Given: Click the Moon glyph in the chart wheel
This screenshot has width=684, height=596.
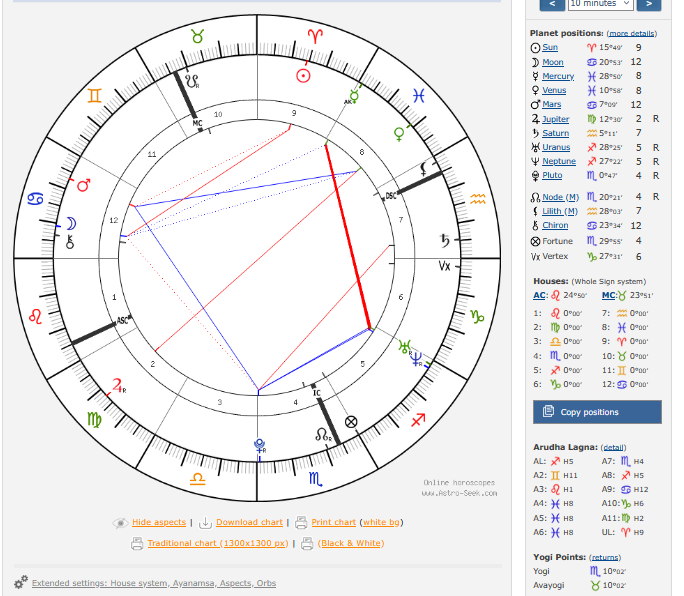Looking at the screenshot, I should (x=71, y=224).
